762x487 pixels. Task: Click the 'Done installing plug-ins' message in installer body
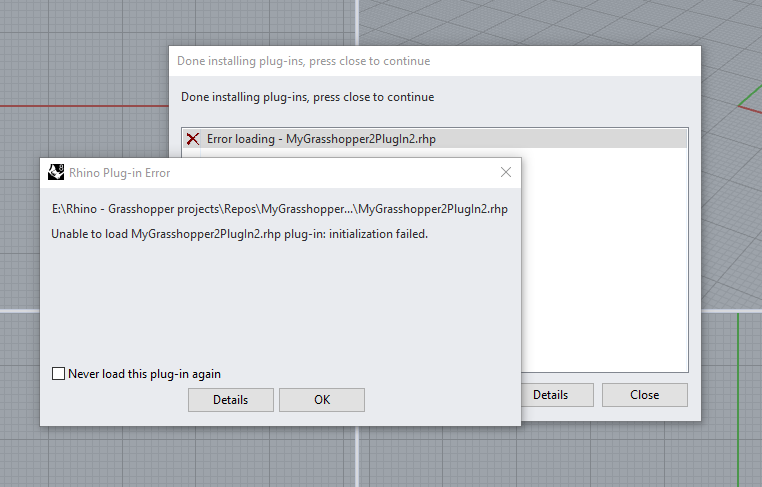coord(308,97)
